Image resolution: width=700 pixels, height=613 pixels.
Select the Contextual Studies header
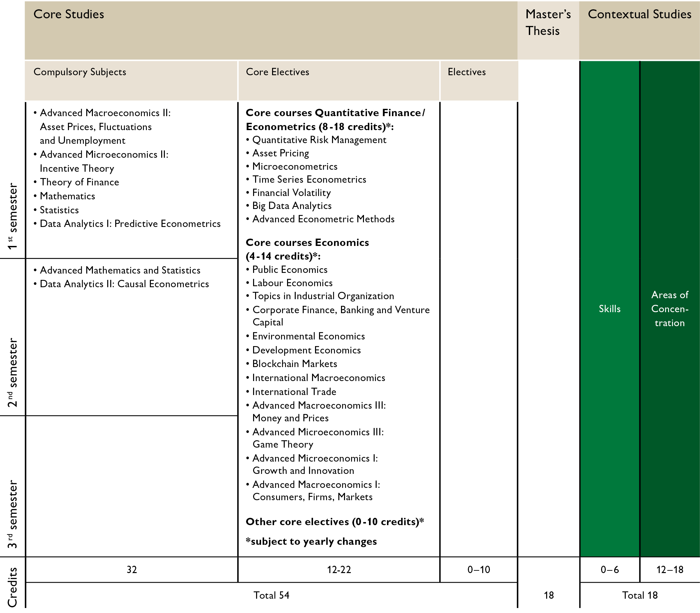pyautogui.click(x=639, y=14)
